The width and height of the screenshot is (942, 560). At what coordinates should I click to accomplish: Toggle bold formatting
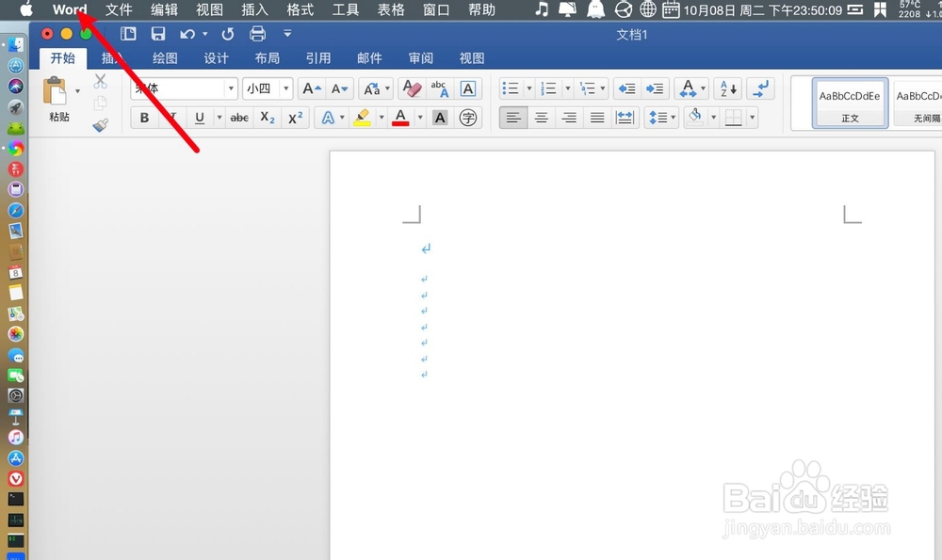coord(144,118)
